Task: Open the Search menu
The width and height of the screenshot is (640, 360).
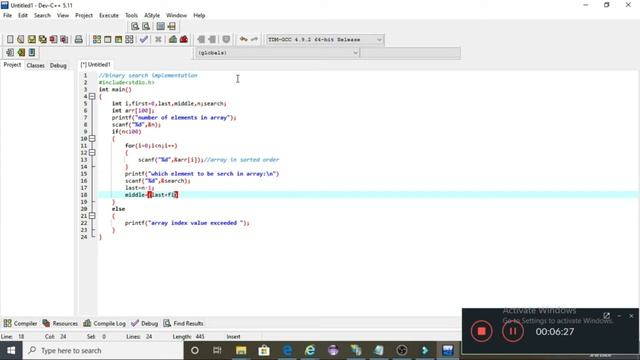Action: [42, 15]
